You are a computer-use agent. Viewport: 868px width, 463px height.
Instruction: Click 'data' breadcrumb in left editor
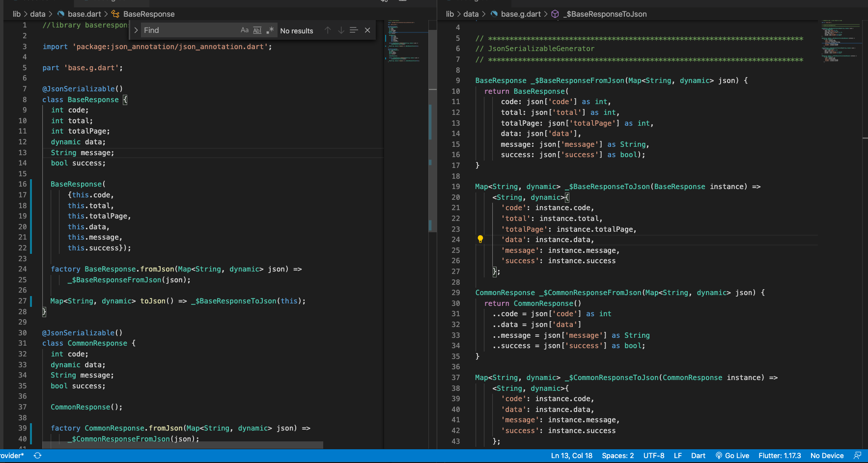coord(38,14)
